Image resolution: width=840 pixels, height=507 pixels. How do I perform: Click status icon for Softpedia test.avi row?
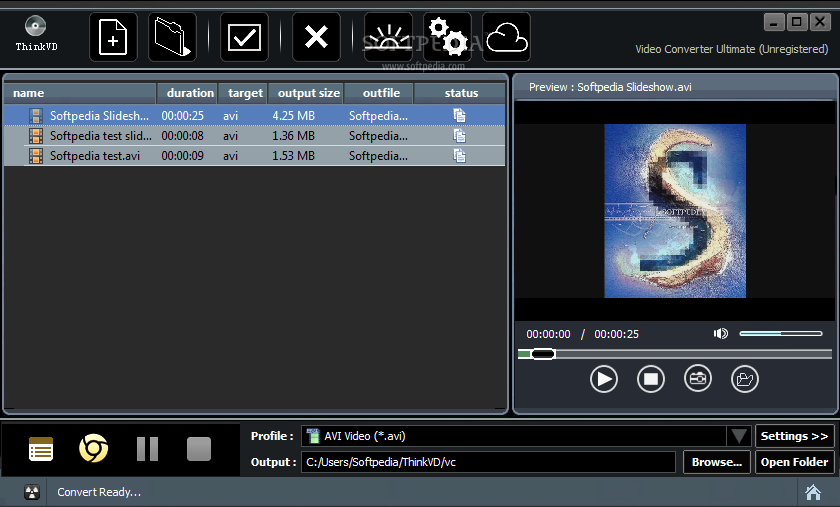(459, 155)
